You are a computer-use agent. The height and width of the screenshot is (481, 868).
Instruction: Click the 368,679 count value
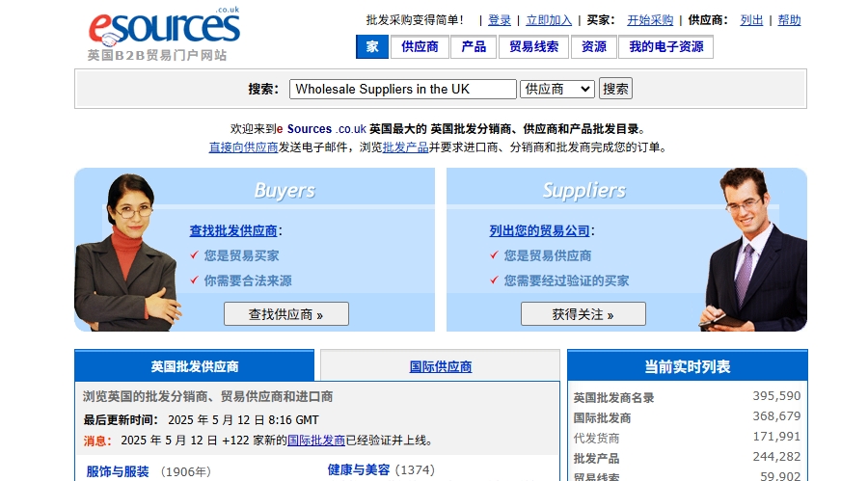[776, 415]
